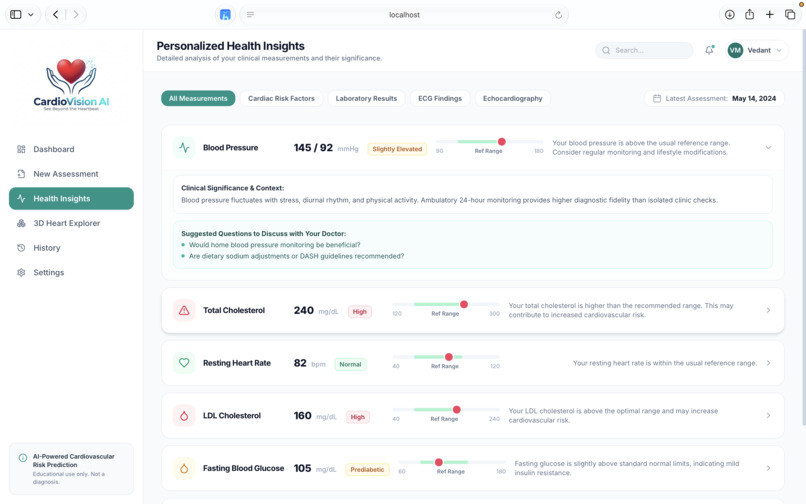The width and height of the screenshot is (806, 504).
Task: Open the Vedant user menu dropdown arrow
Action: [779, 50]
